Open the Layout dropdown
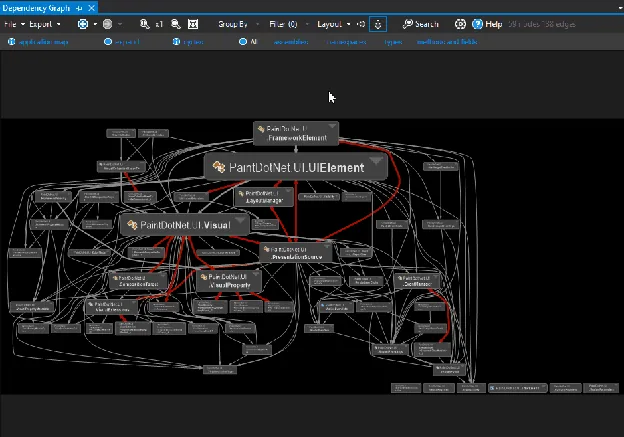 click(334, 24)
